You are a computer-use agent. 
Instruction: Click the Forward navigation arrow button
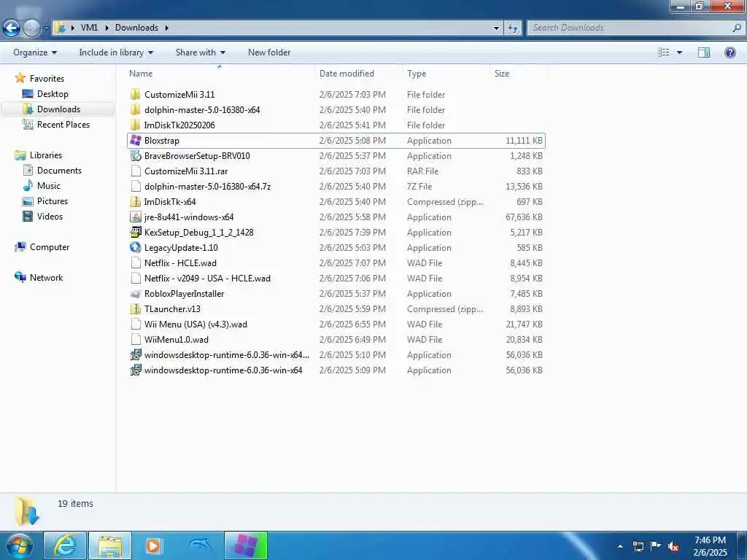(31, 28)
